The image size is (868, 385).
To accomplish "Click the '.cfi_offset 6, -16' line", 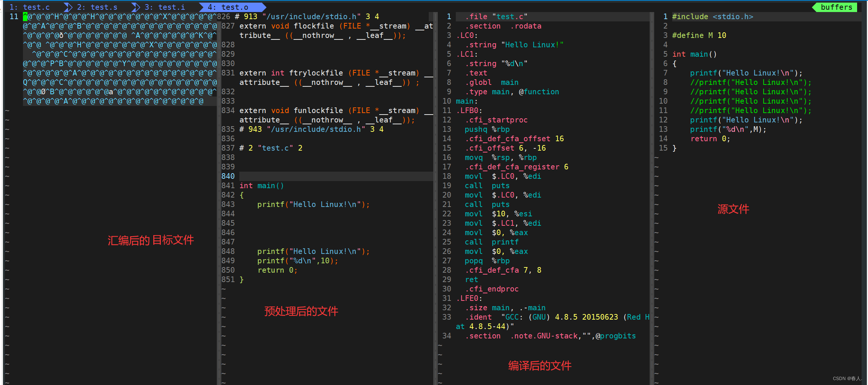I will pos(505,148).
